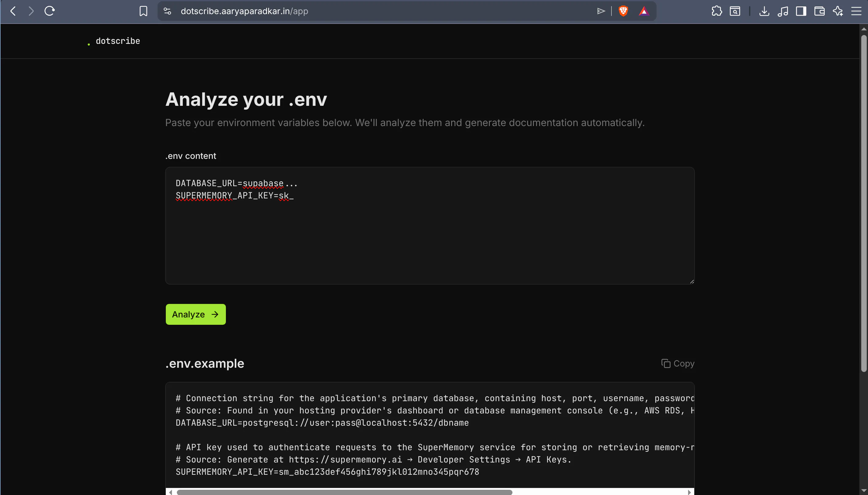Screen dimensions: 868x495
Task: Open the Brave Wallet icon
Action: [x=819, y=11]
